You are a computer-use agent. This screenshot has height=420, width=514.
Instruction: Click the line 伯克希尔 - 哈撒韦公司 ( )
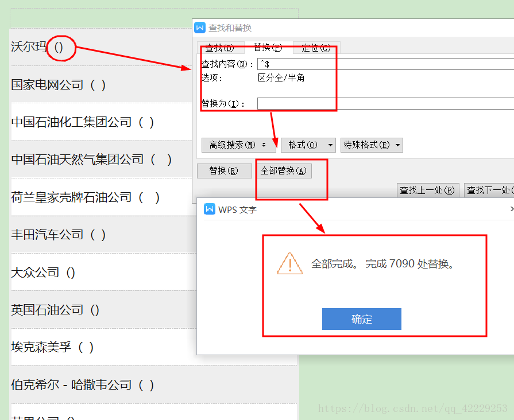coord(83,384)
